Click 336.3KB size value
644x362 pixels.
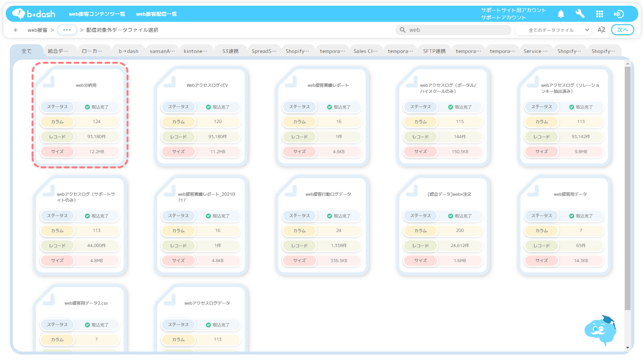(x=339, y=261)
